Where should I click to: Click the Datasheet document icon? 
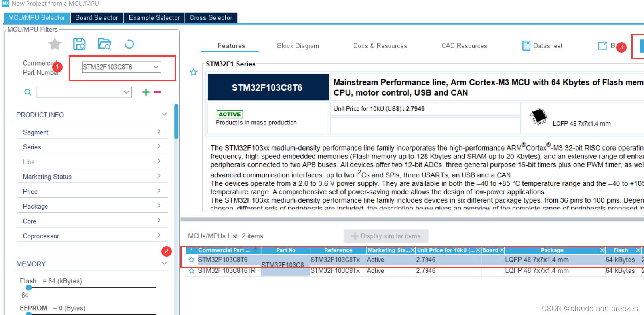tap(526, 46)
